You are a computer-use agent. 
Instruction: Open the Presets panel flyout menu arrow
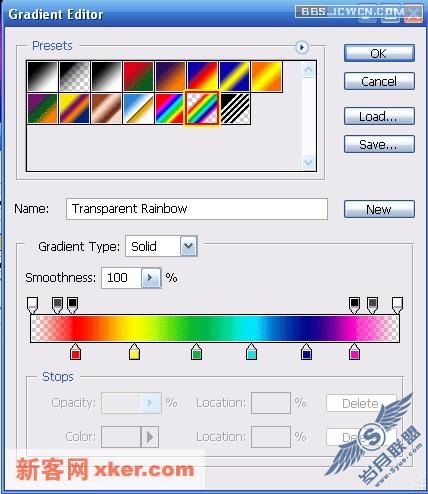tap(302, 47)
